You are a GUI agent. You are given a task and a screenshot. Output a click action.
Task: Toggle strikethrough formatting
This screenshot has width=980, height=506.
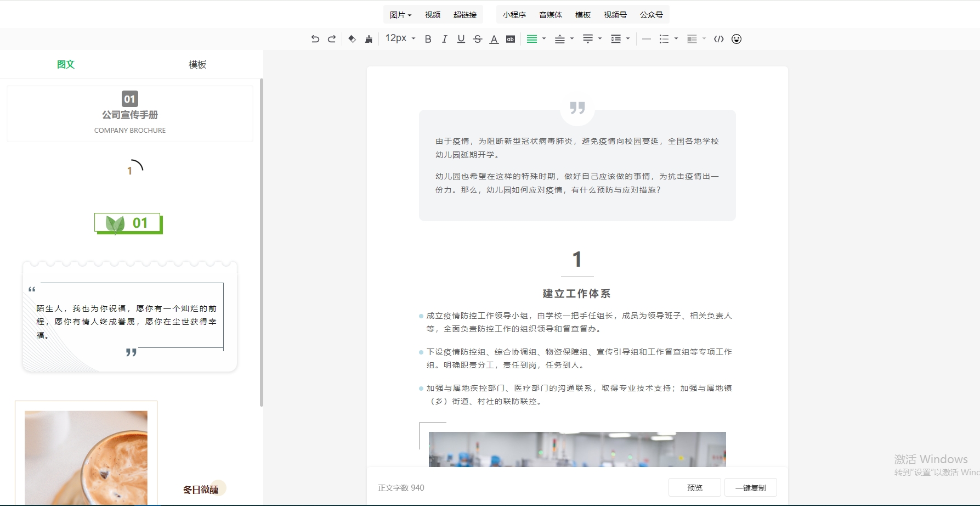point(478,39)
